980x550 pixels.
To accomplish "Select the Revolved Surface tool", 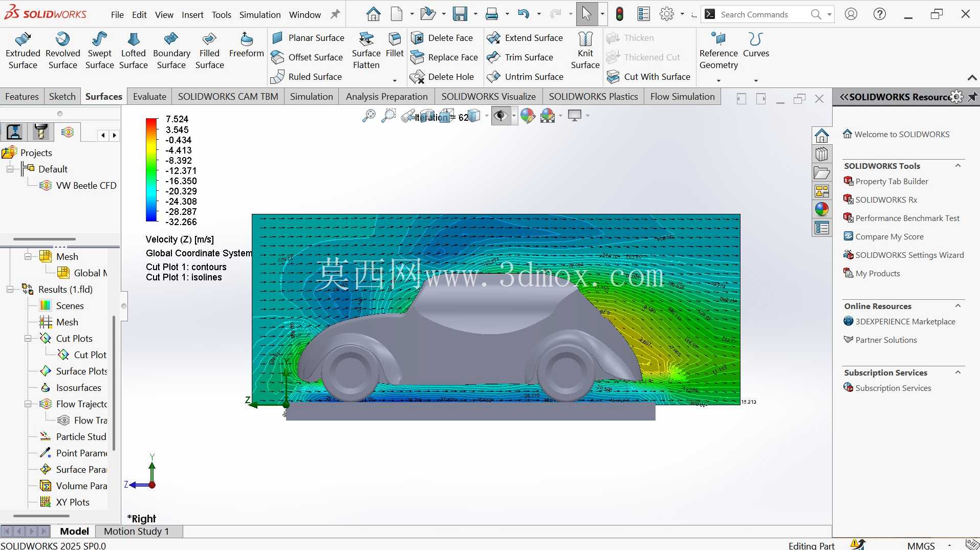I will tap(62, 51).
